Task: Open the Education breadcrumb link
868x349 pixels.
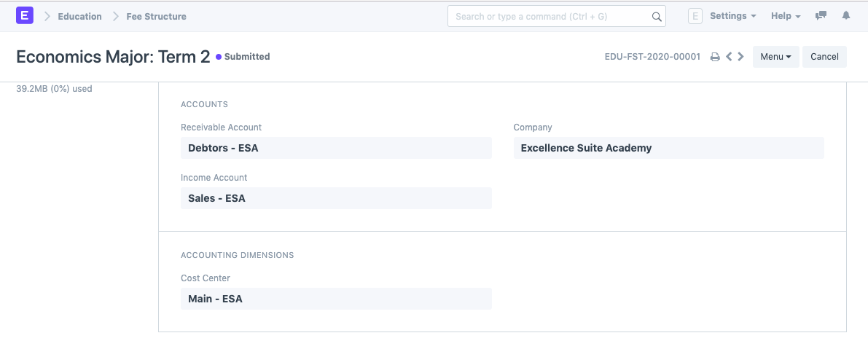Action: [79, 16]
